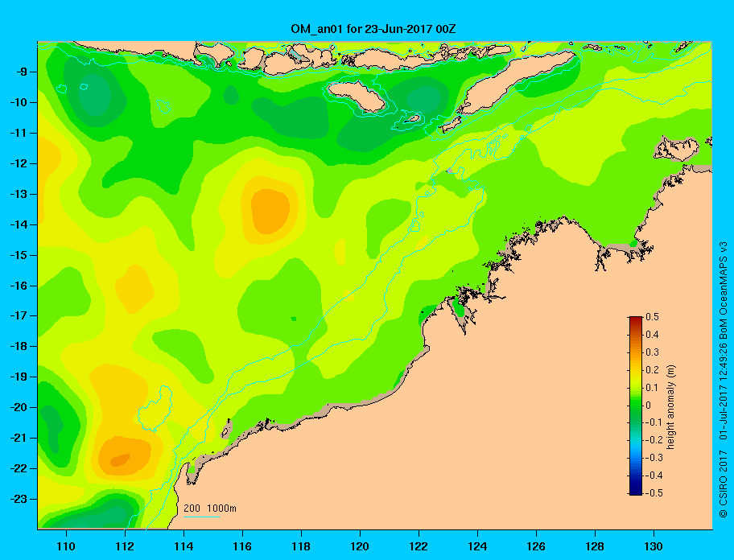The image size is (734, 560).
Task: Click longitude label 126
Action: pyautogui.click(x=536, y=546)
